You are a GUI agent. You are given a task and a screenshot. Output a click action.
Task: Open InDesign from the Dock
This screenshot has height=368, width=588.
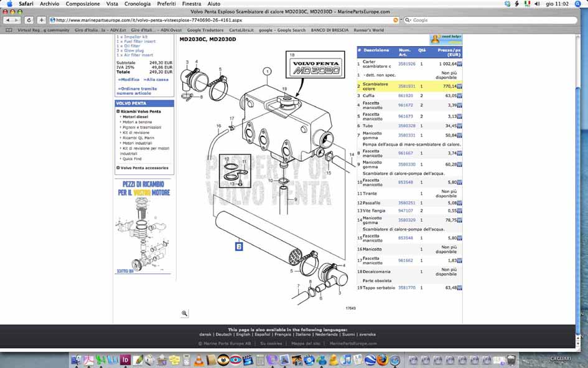pyautogui.click(x=125, y=360)
